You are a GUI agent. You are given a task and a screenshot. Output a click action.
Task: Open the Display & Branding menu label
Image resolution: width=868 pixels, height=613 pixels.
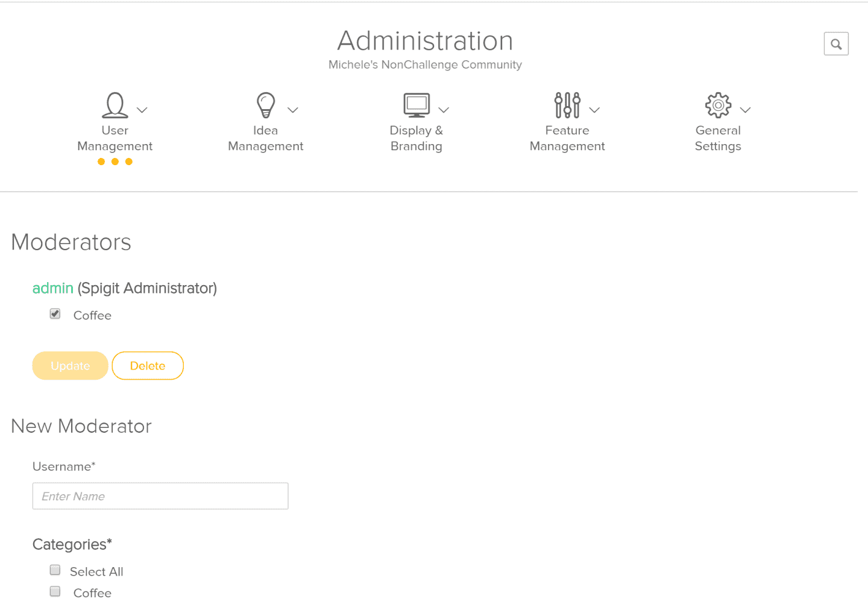(x=417, y=138)
